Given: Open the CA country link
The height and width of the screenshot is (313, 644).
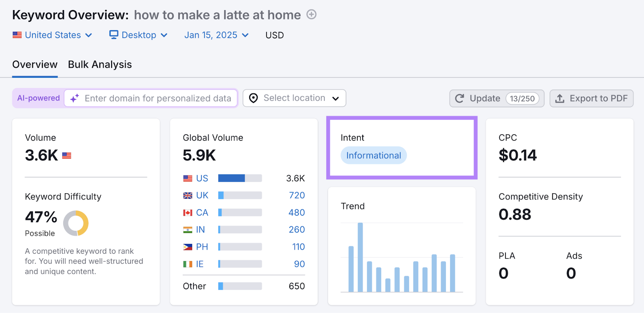Looking at the screenshot, I should pyautogui.click(x=202, y=213).
